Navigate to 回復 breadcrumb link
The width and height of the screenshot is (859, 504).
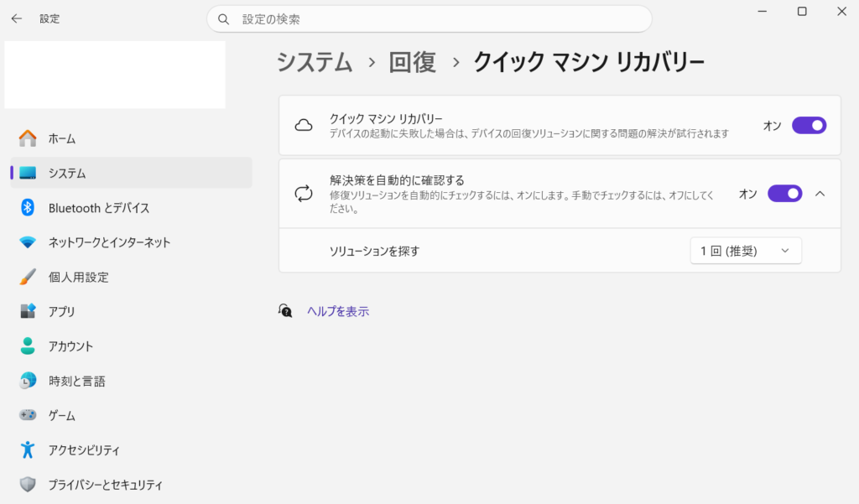click(x=412, y=62)
